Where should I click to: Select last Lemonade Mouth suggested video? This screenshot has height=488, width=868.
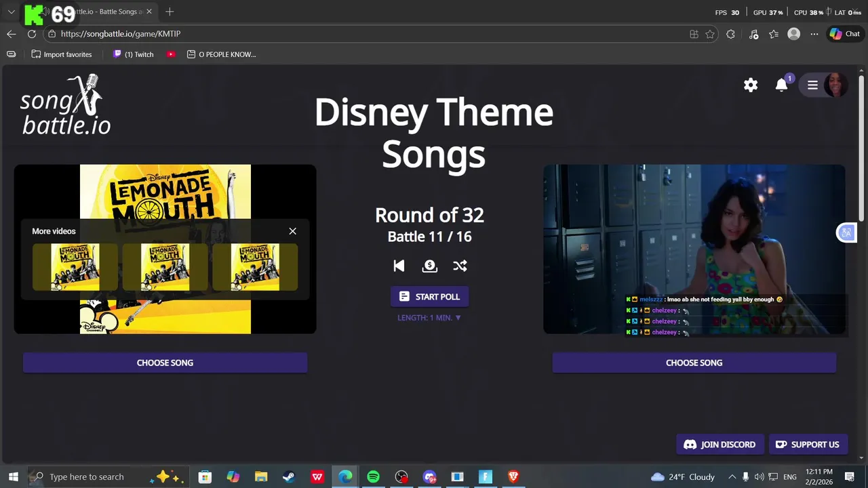[x=255, y=267]
